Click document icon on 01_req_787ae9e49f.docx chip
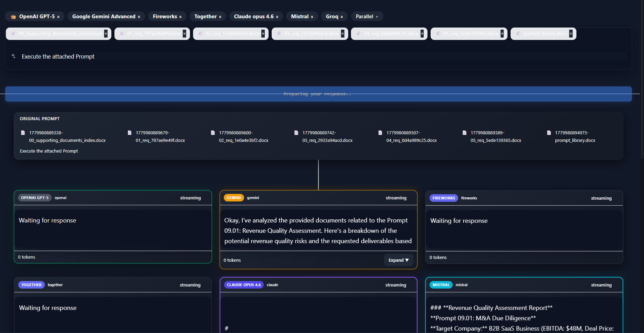 tap(122, 33)
